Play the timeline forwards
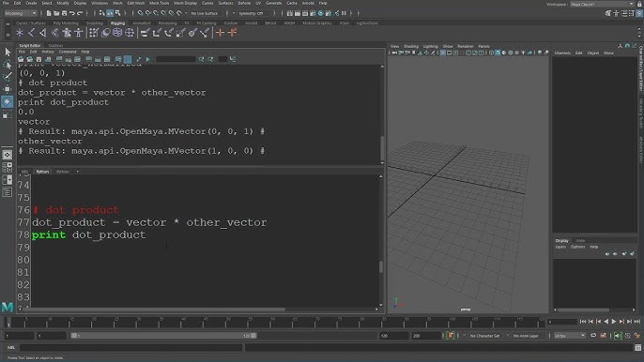Viewport: 644px width, 362px height. (614, 322)
